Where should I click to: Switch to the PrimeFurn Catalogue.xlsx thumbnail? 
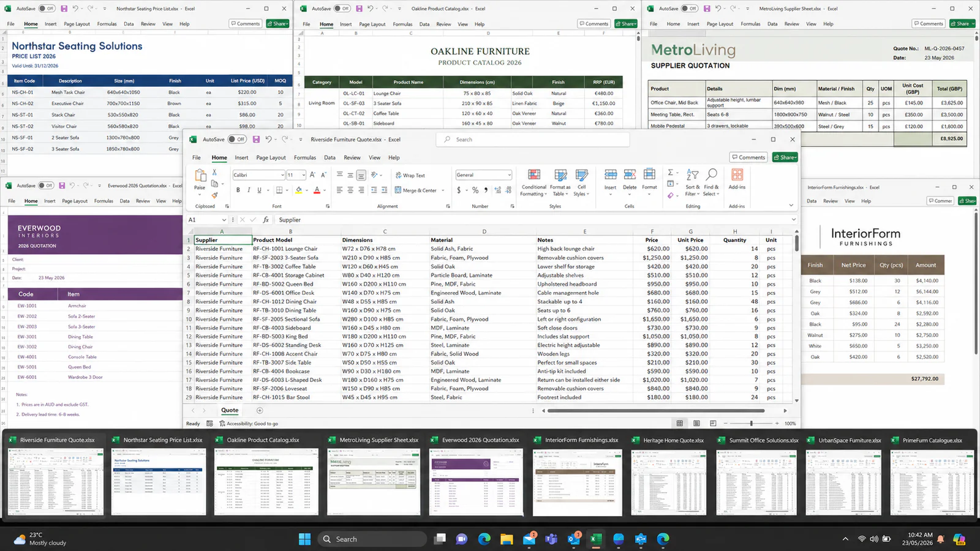[x=932, y=476]
